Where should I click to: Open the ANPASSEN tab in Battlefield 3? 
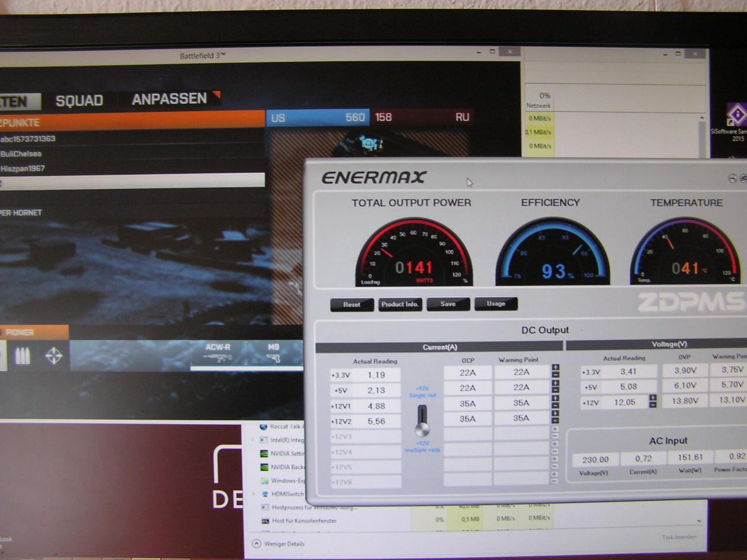(x=169, y=99)
